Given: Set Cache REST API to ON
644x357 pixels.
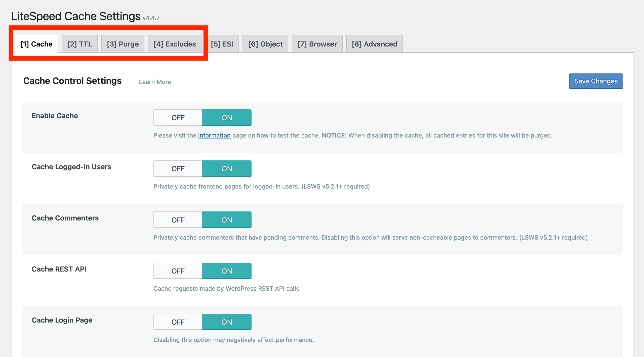Looking at the screenshot, I should pos(227,271).
